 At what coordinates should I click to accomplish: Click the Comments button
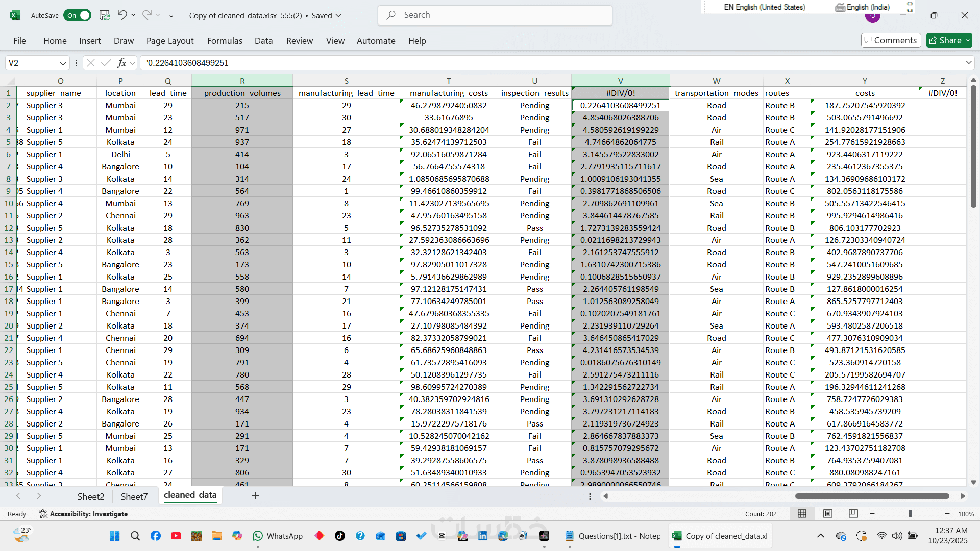(891, 40)
